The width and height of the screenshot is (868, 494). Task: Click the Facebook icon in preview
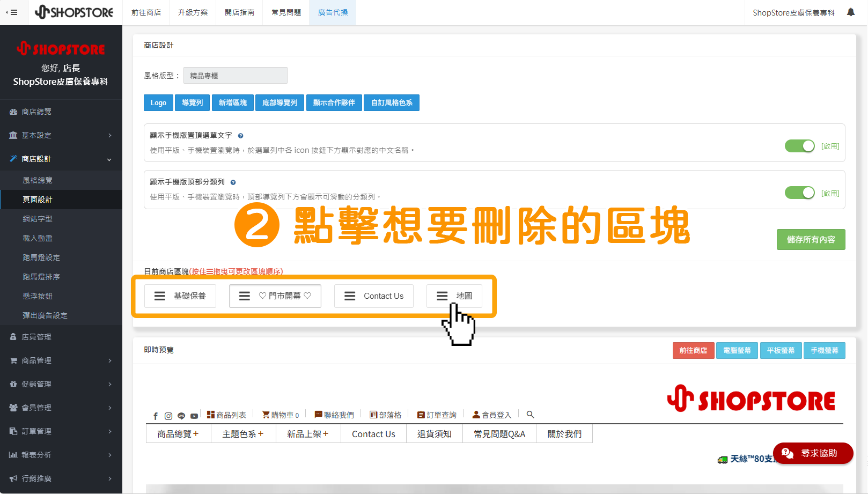[x=156, y=416]
